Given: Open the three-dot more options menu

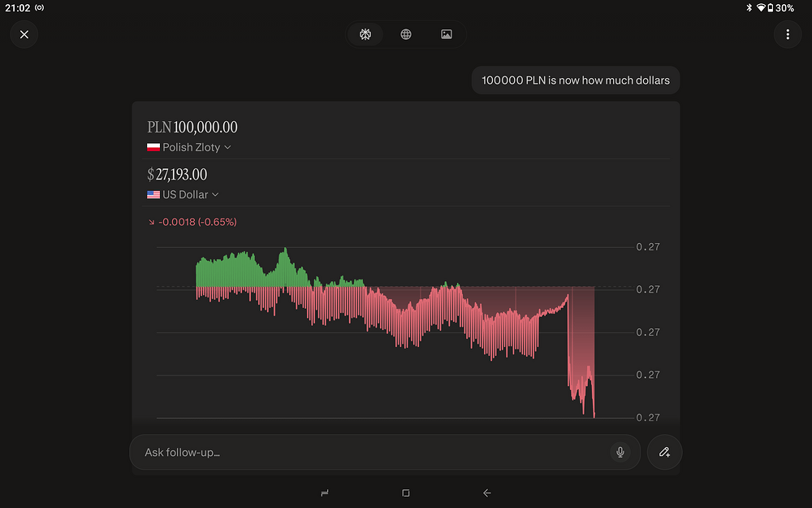Looking at the screenshot, I should (788, 35).
